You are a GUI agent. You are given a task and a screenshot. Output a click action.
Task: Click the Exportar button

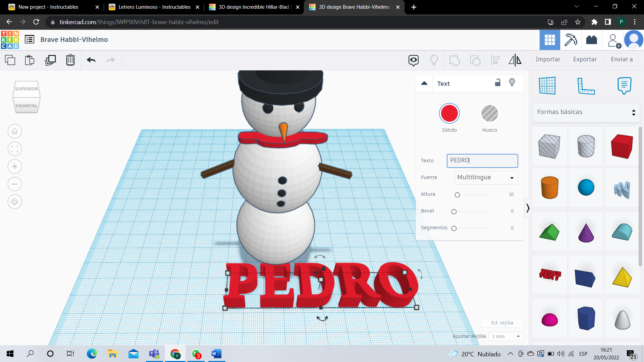pos(585,59)
